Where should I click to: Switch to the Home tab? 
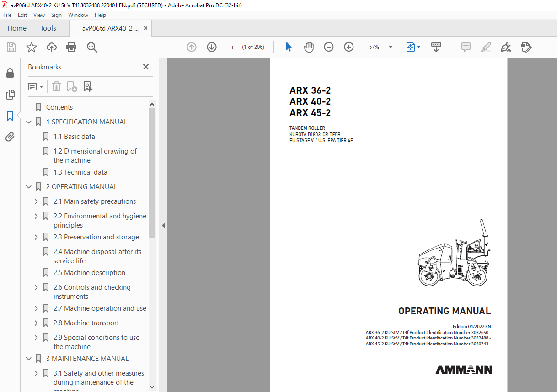[17, 28]
